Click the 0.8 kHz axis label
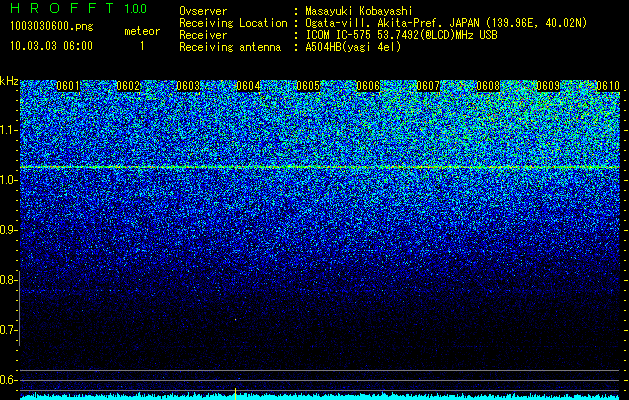Image resolution: width=629 pixels, height=400 pixels. [8, 280]
